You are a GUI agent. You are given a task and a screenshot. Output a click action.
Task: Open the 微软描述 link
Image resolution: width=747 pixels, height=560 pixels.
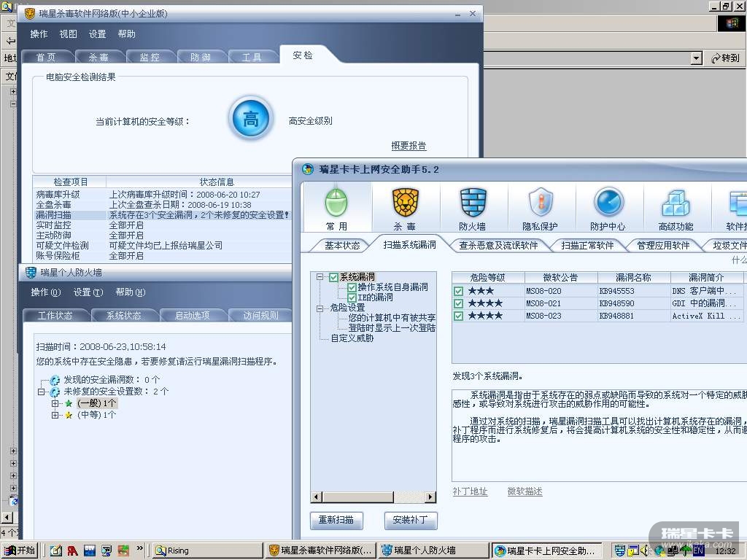[x=525, y=491]
